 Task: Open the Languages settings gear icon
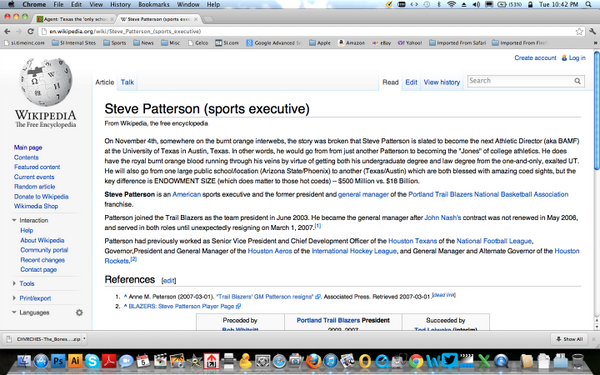(79, 313)
